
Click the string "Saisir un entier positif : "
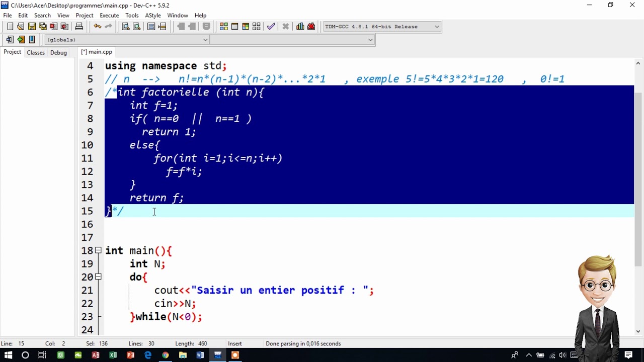coord(280,290)
